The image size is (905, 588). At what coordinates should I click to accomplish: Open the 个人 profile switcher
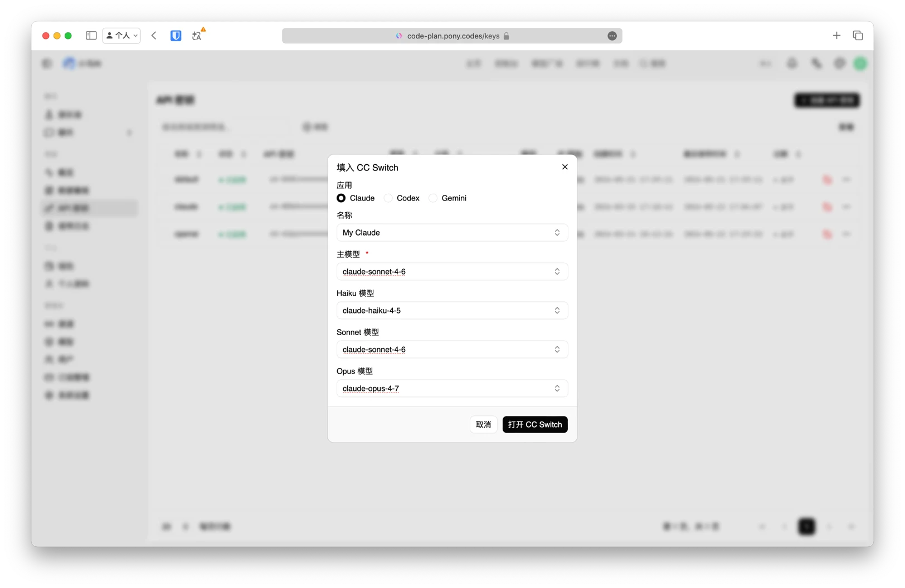121,36
